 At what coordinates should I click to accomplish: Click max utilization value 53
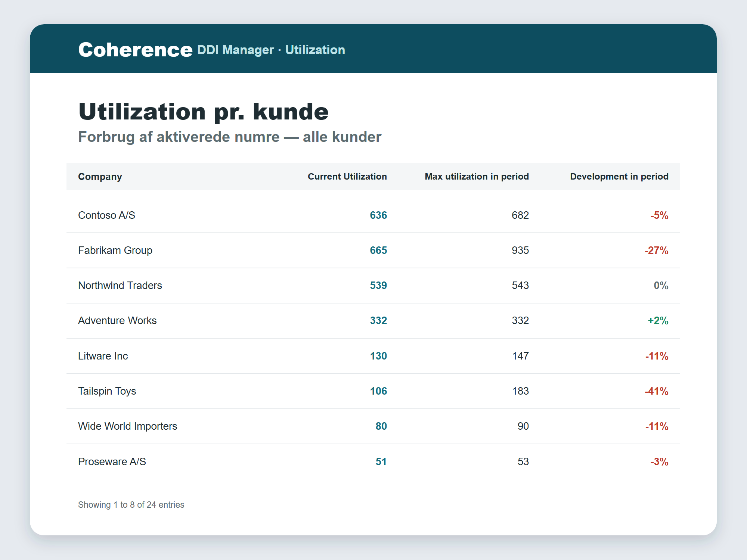pyautogui.click(x=523, y=462)
